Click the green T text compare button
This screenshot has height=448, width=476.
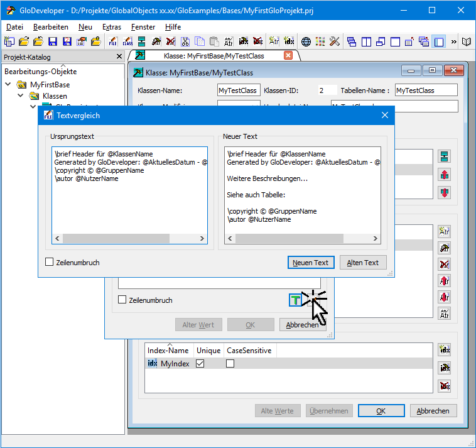(x=295, y=300)
